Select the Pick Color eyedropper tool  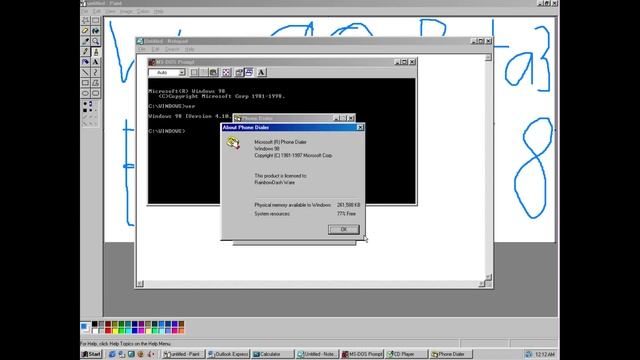pos(85,41)
